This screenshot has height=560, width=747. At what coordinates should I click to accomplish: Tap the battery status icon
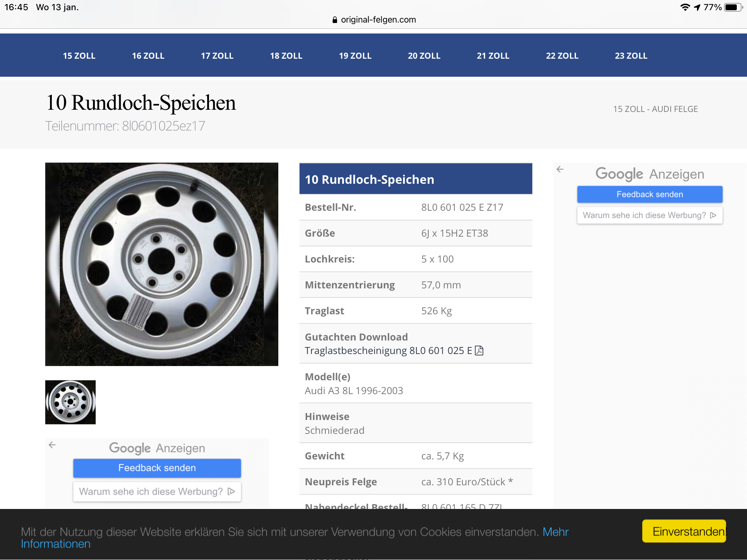(733, 7)
